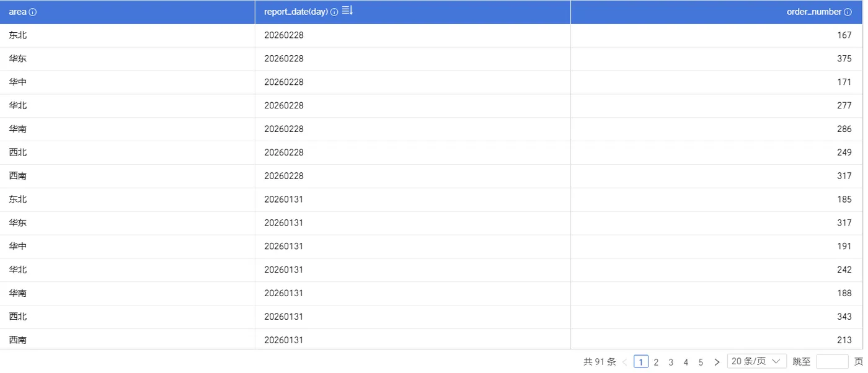Click the area column header
868x373 pixels.
click(17, 12)
